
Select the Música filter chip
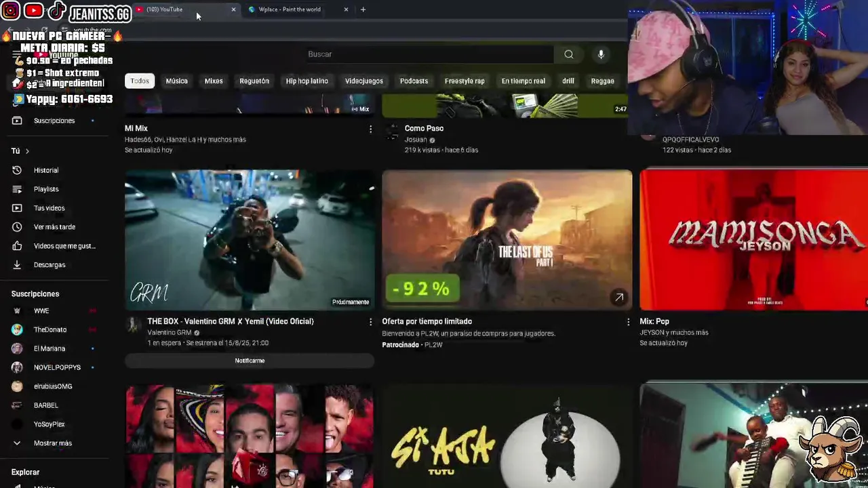click(x=176, y=81)
